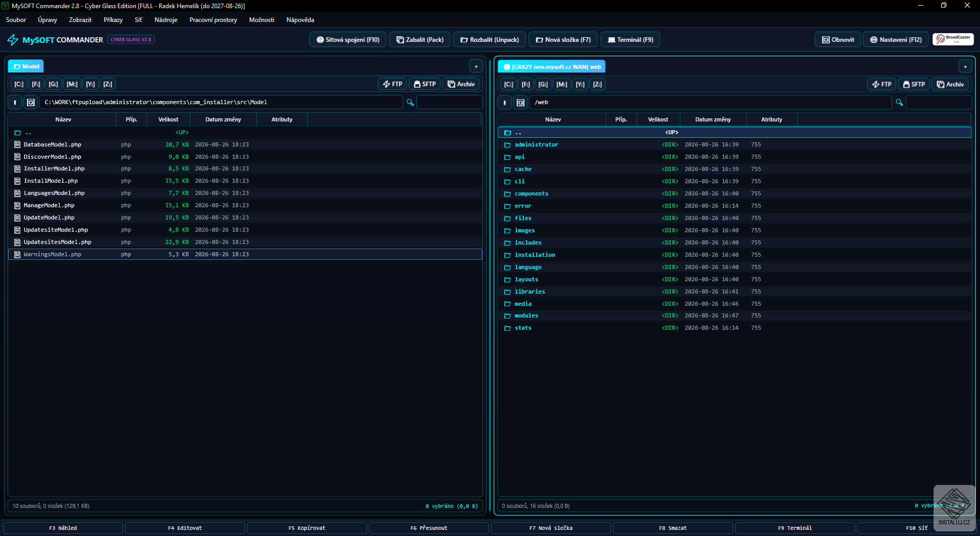Open Archiv in left panel

tap(461, 84)
